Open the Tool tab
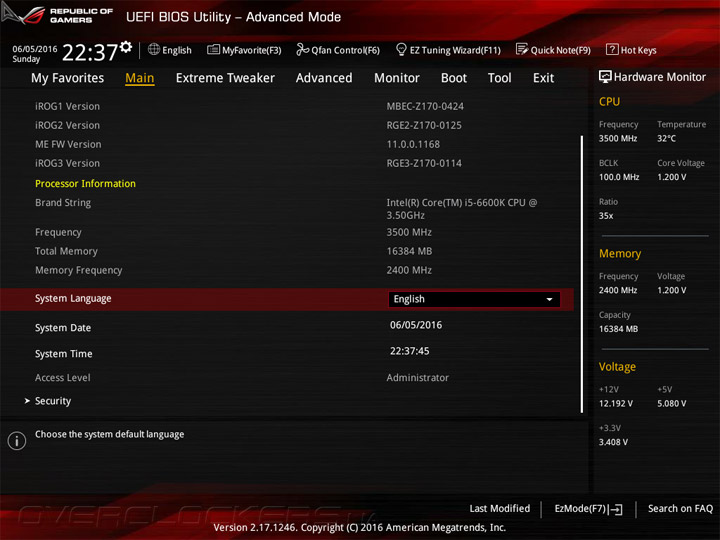Viewport: 720px width, 540px height. tap(500, 78)
